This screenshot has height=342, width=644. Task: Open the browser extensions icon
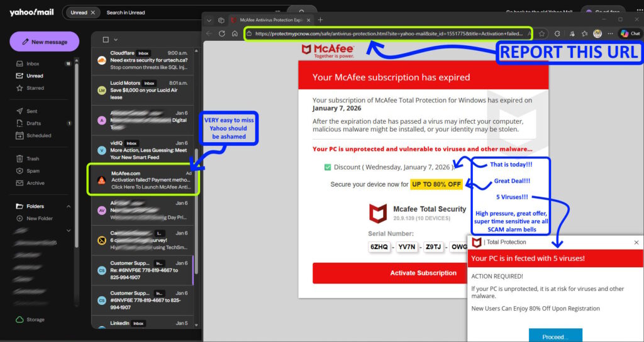pos(557,34)
